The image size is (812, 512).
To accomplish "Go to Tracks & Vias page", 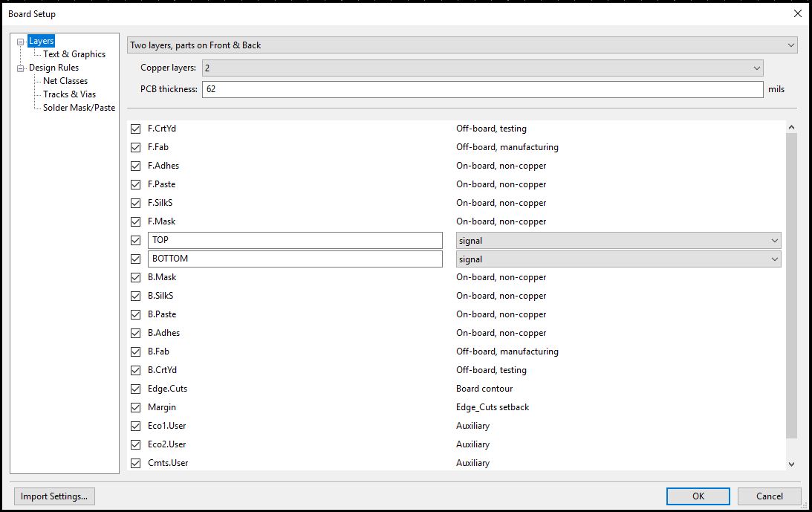I will [69, 94].
